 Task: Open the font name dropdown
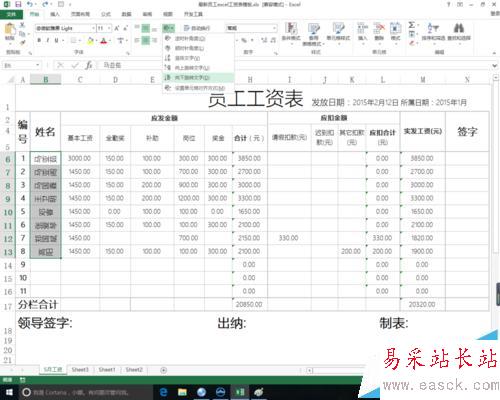[93, 29]
